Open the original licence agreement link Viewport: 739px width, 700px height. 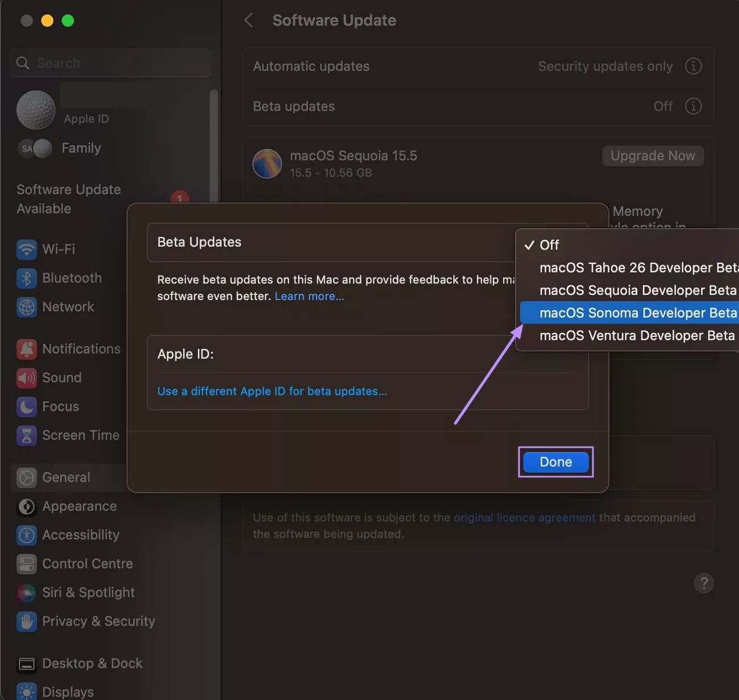click(525, 518)
